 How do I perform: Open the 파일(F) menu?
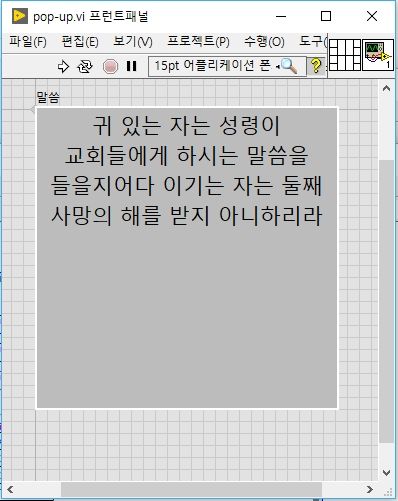28,42
